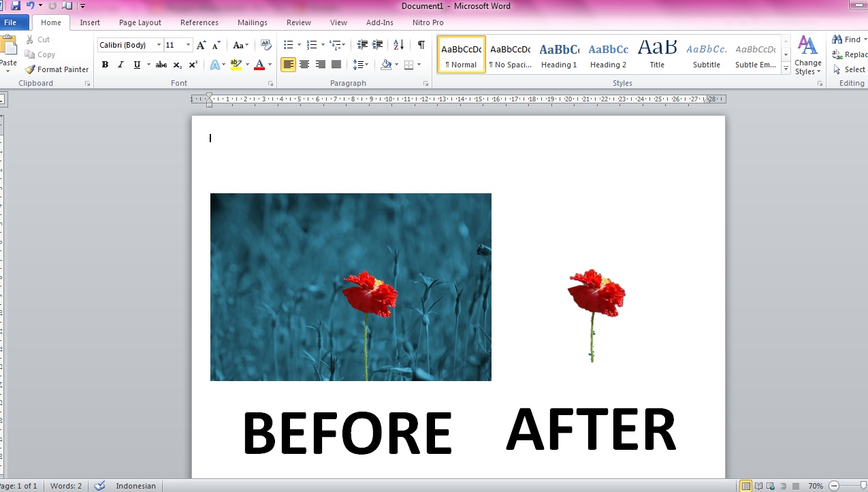Activate the Format Painter
Viewport: 868px width, 492px height.
tap(57, 69)
